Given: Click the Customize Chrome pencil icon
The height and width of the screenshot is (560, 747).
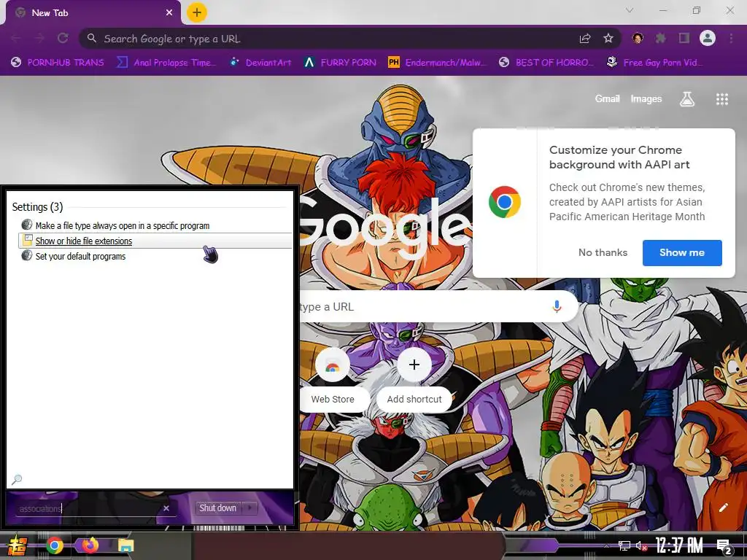Looking at the screenshot, I should coord(723,507).
